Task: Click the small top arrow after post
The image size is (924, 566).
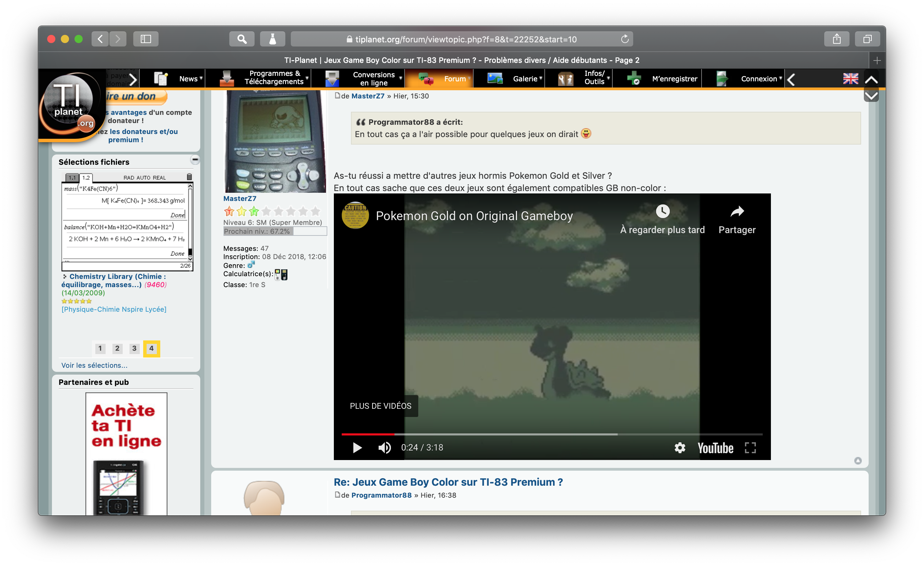Action: pyautogui.click(x=858, y=461)
